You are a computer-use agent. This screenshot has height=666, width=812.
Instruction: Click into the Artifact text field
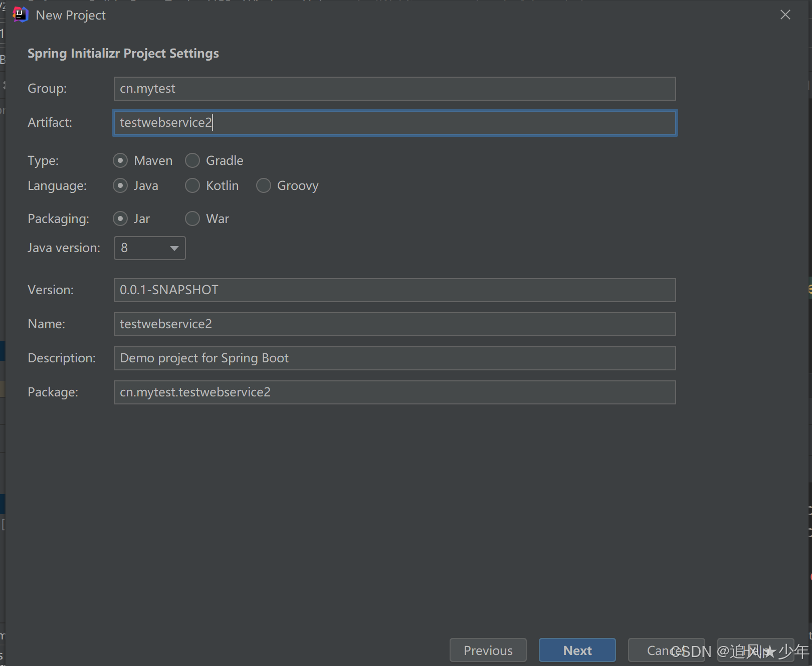click(x=395, y=123)
